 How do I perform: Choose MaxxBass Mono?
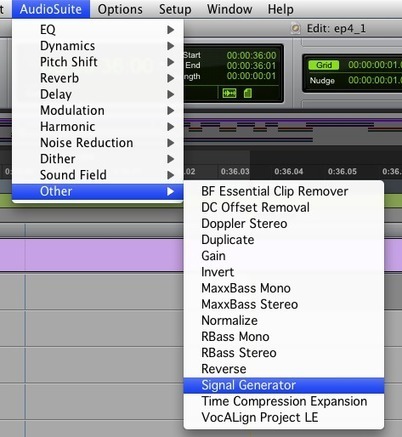(x=284, y=288)
